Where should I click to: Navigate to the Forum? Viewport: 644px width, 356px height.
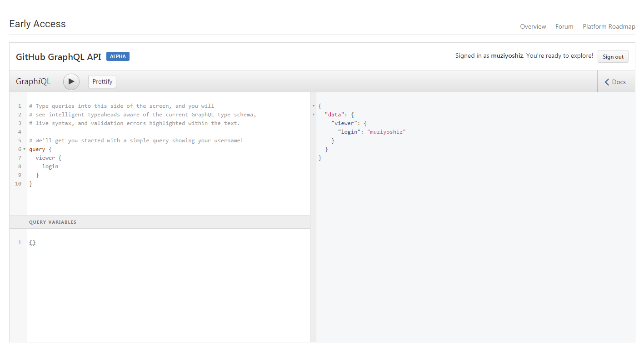[564, 26]
